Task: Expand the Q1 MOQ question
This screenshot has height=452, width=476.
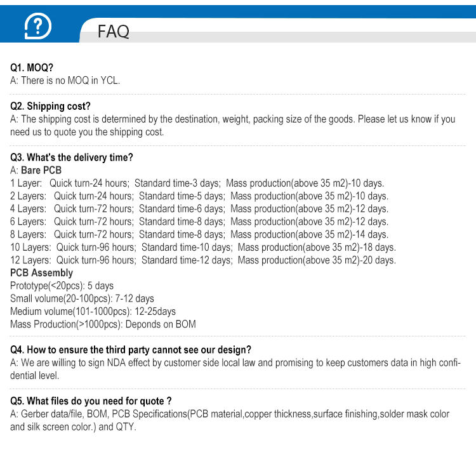Action: click(32, 67)
